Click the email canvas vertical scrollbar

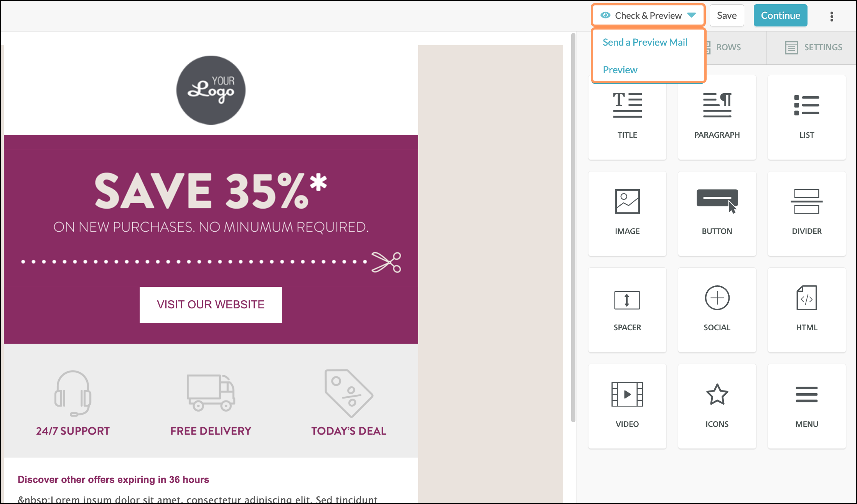click(573, 228)
